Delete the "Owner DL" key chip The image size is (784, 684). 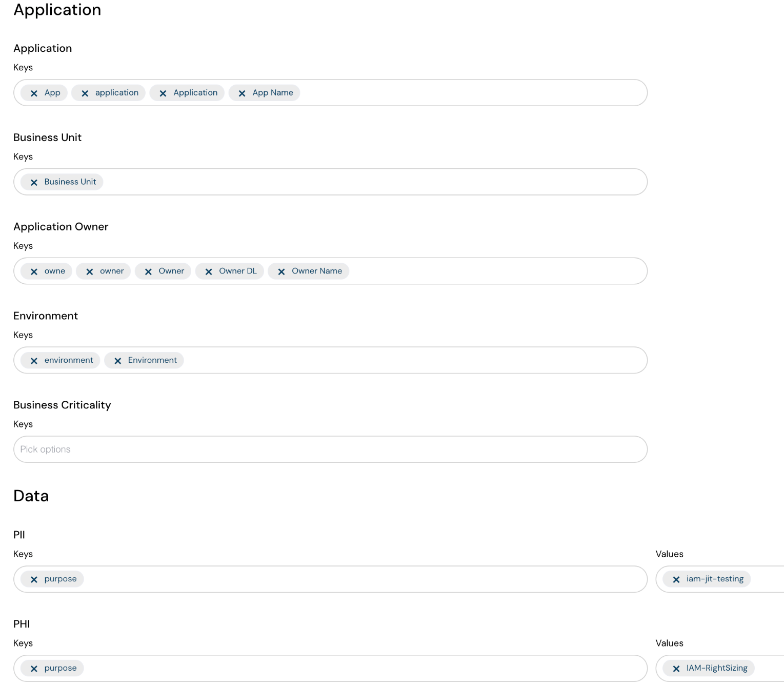tap(208, 271)
